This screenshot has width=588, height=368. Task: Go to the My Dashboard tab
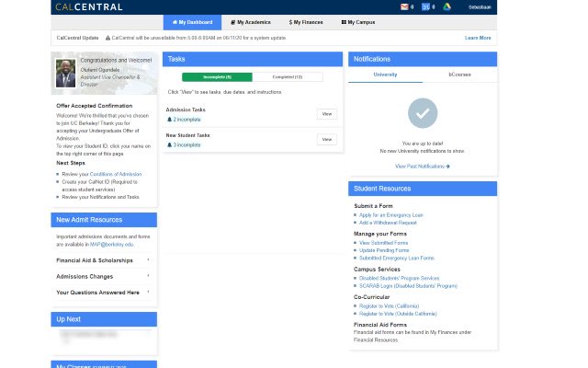point(192,22)
